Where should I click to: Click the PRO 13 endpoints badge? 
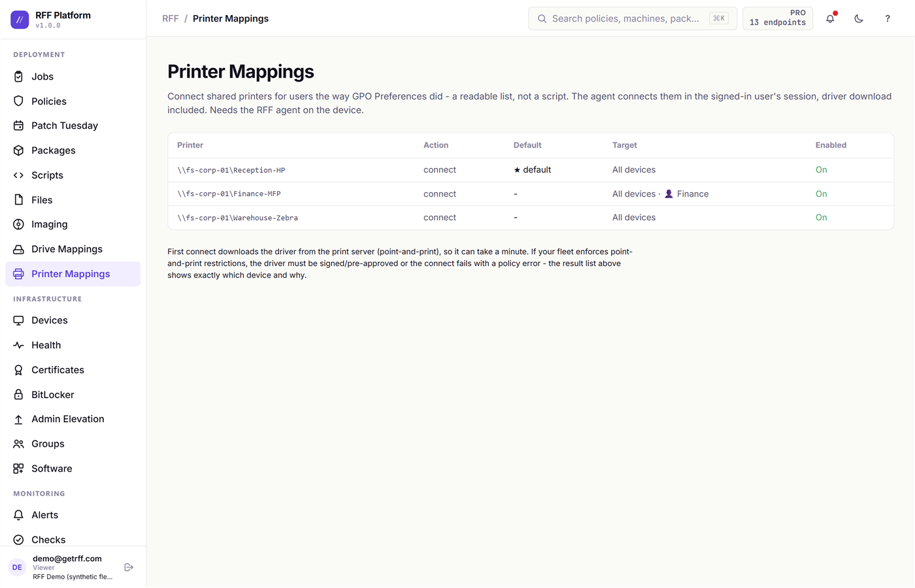[778, 18]
